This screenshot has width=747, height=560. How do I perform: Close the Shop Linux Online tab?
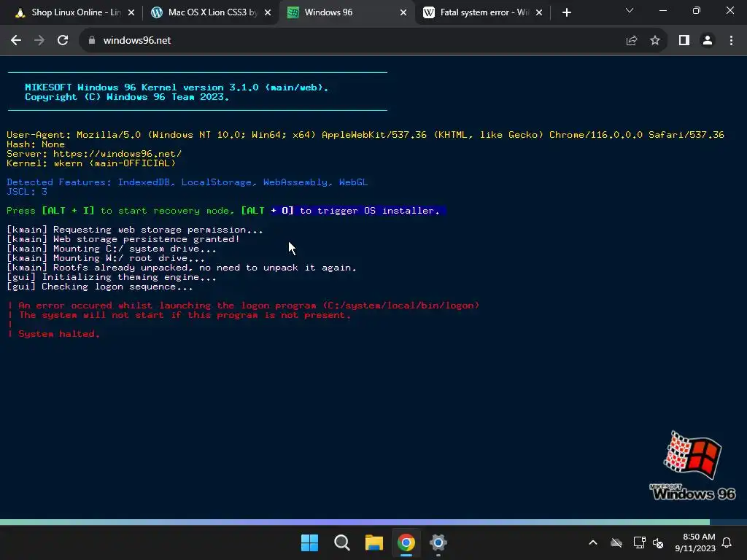point(131,13)
